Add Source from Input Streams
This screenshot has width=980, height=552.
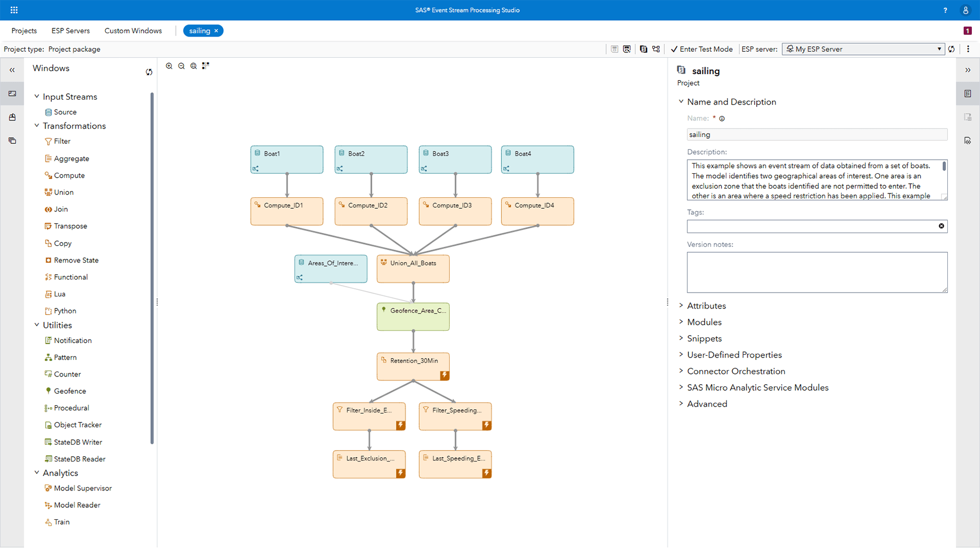(x=60, y=112)
